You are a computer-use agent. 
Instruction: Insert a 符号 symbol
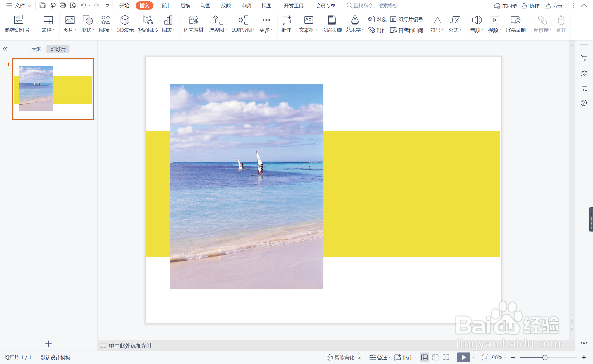pos(437,24)
